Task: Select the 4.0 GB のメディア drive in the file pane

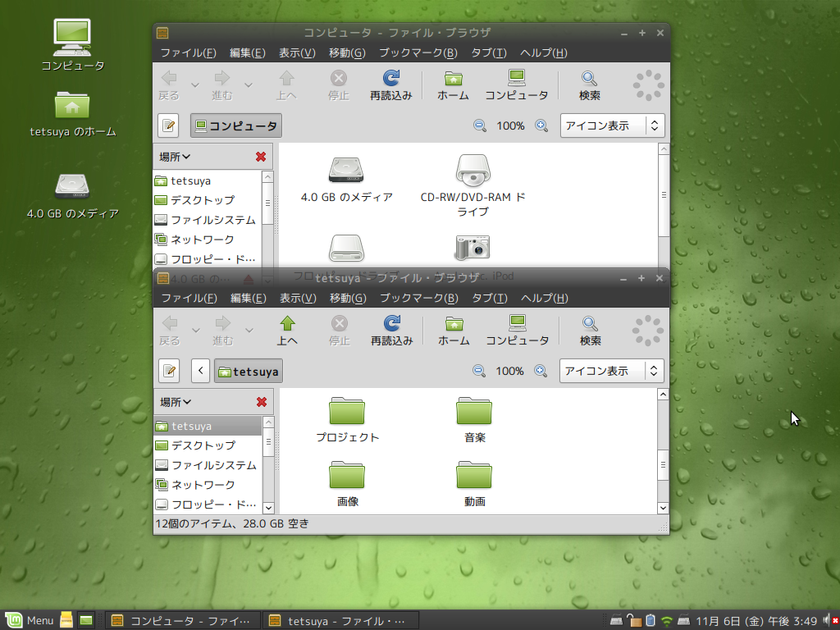Action: [x=347, y=180]
